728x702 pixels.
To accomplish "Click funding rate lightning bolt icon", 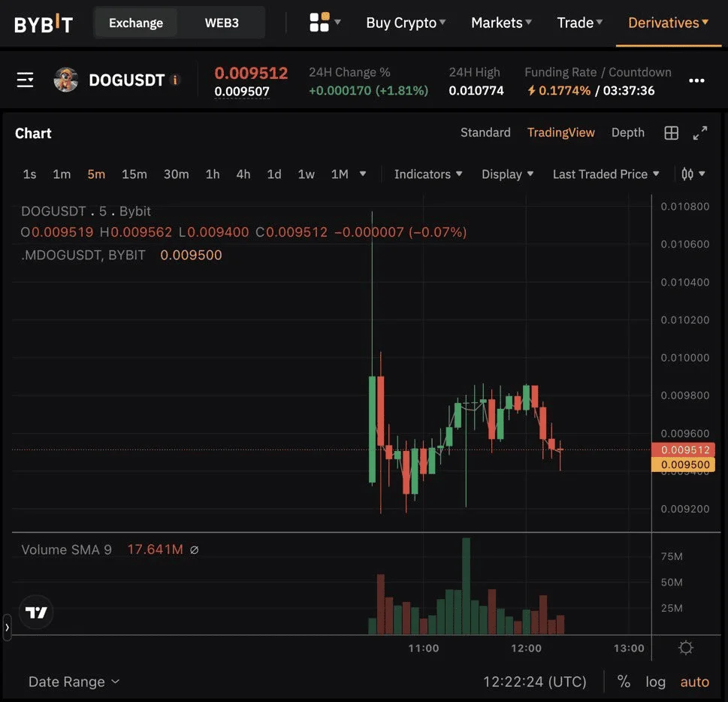I will pyautogui.click(x=532, y=90).
